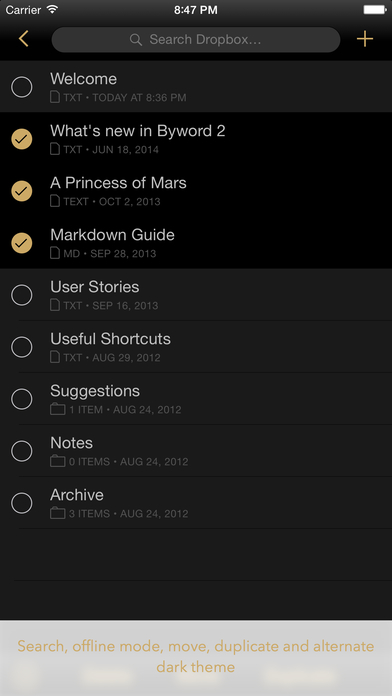Click the Archive folder icon
The height and width of the screenshot is (696, 392).
(58, 513)
